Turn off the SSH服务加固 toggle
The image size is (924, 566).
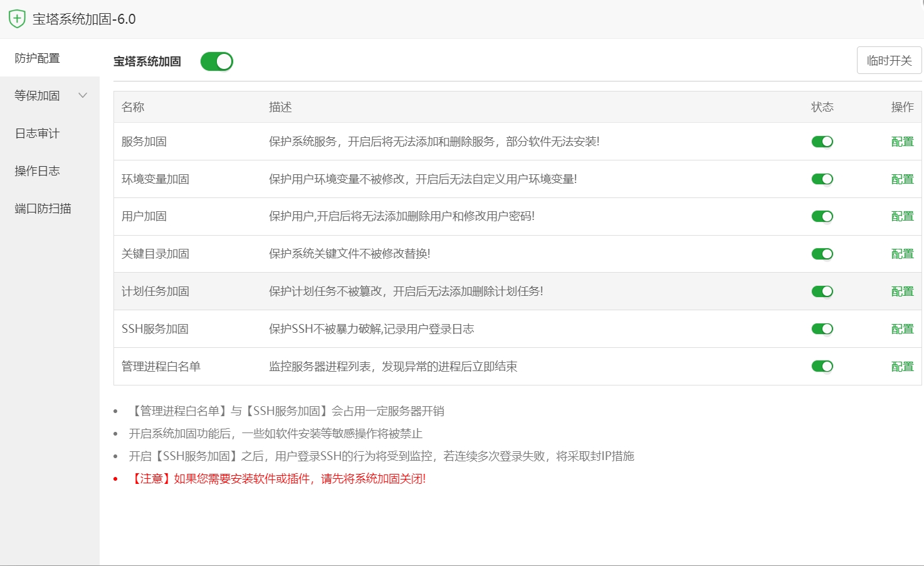point(822,329)
